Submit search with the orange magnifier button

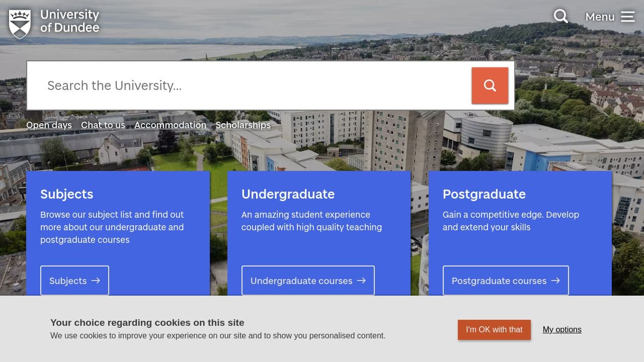[x=490, y=85]
